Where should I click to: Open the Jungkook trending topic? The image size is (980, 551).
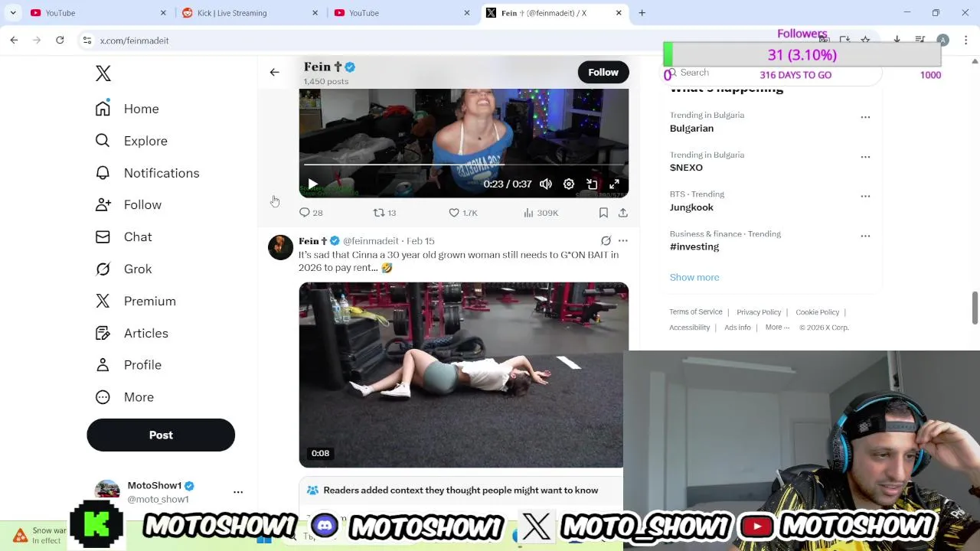click(x=691, y=207)
